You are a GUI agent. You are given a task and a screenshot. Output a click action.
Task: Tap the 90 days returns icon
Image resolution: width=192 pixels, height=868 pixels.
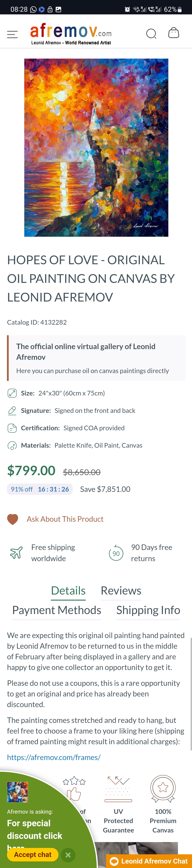[116, 553]
